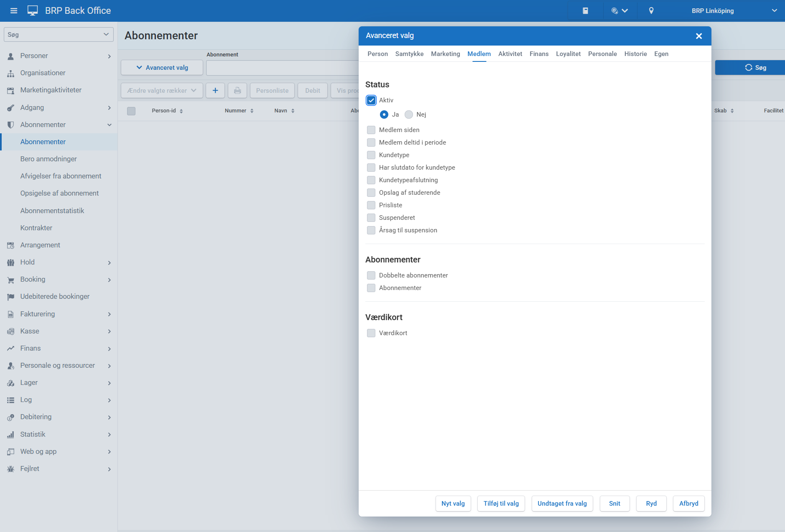Viewport: 785px width, 532px height.
Task: Open the Marketing tab
Action: (445, 54)
